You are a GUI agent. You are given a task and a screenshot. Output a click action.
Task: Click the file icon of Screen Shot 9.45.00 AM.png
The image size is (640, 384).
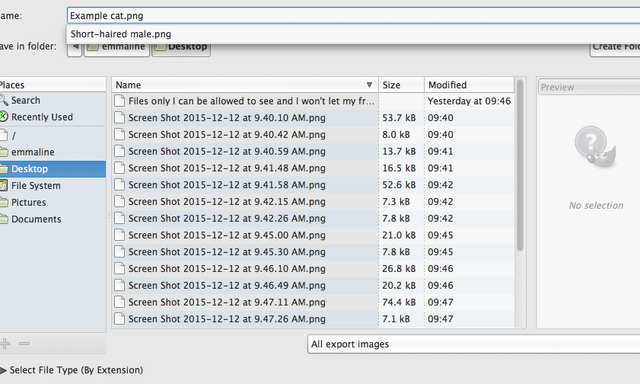(x=119, y=235)
